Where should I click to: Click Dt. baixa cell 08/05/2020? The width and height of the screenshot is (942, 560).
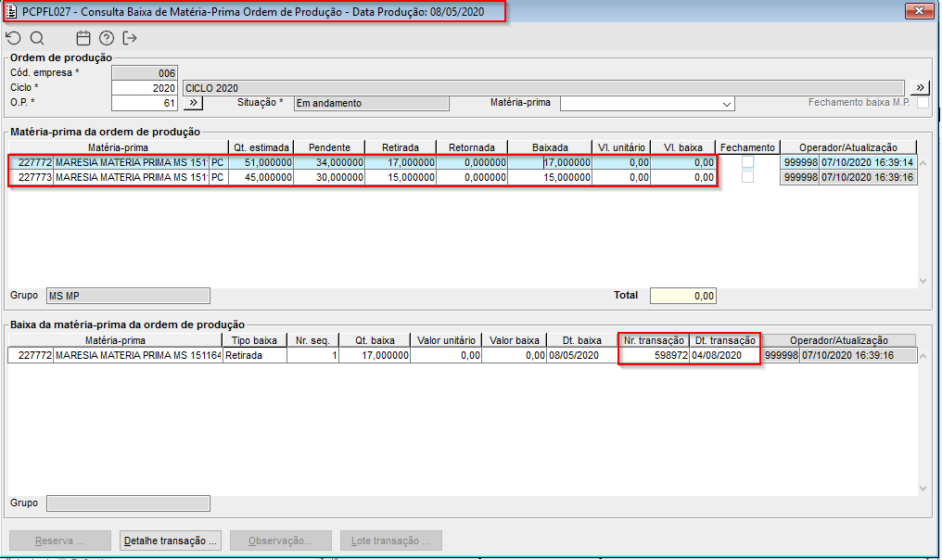[x=582, y=355]
